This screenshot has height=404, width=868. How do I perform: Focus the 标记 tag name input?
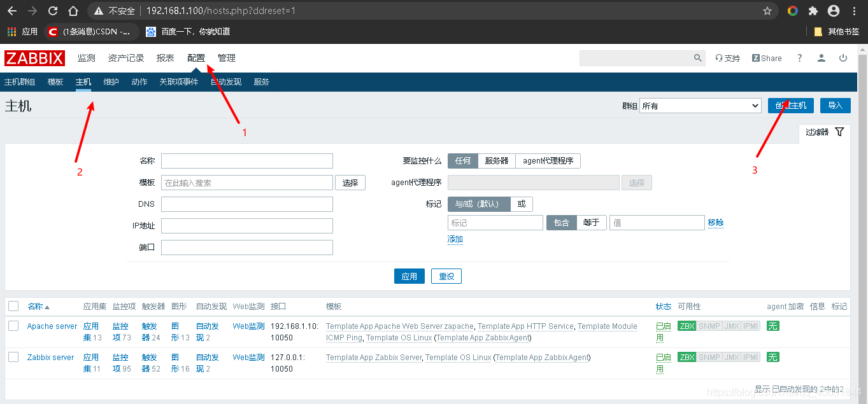click(495, 222)
